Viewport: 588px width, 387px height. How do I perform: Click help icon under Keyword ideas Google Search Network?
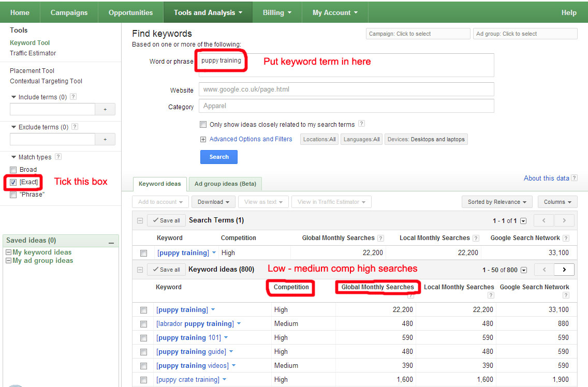point(566,295)
